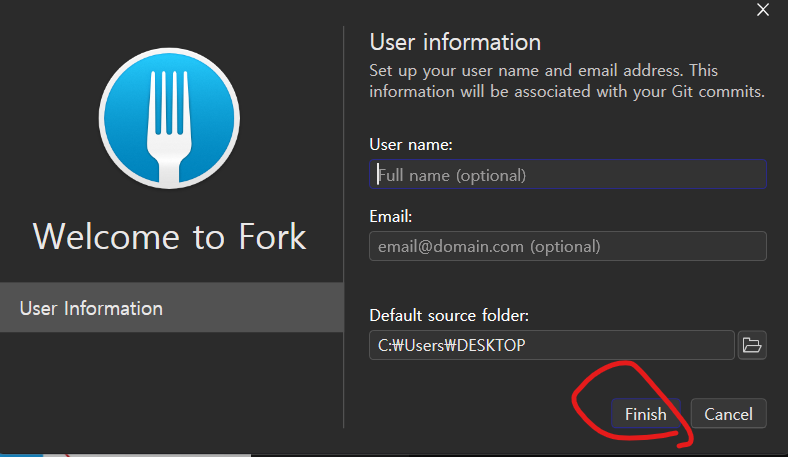The image size is (788, 457).
Task: Open the folder browse dialog icon
Action: (752, 346)
